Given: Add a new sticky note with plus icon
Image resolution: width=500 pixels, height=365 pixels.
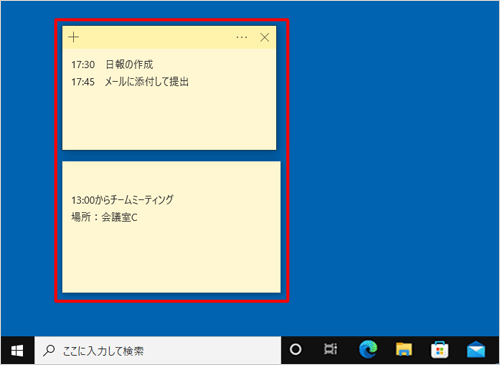Looking at the screenshot, I should point(74,37).
